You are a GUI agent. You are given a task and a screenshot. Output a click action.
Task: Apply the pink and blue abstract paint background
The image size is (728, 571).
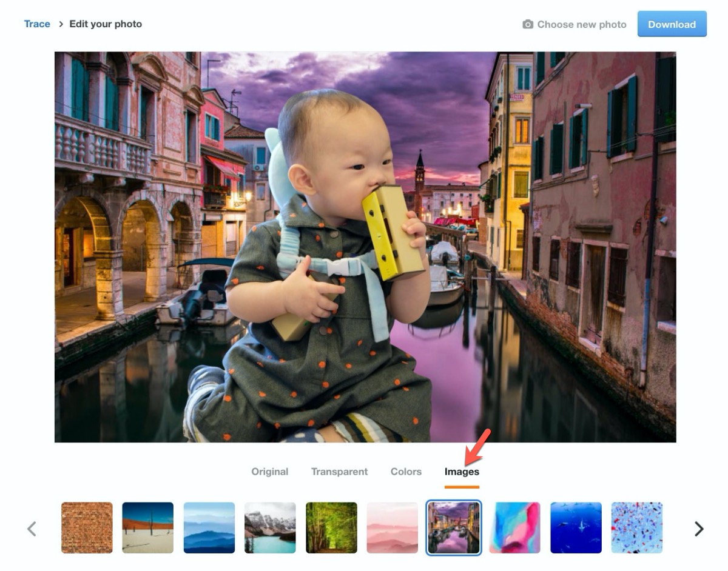(514, 527)
